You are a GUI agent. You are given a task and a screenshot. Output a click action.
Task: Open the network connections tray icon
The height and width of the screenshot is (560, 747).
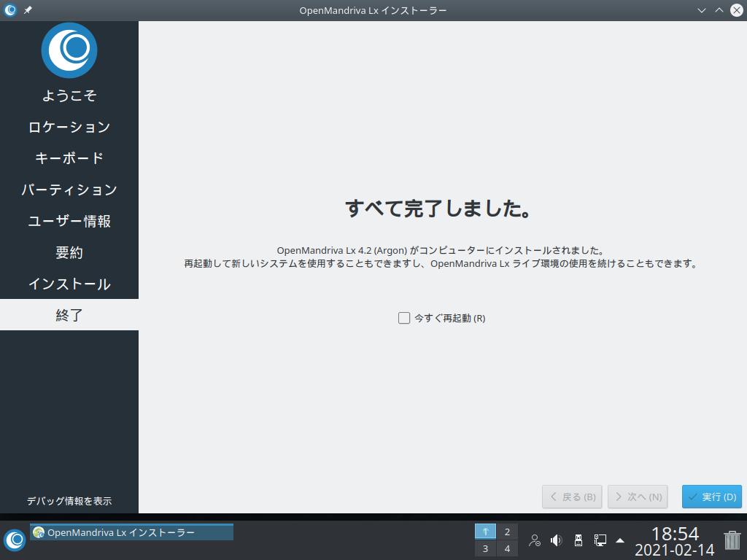(x=600, y=540)
